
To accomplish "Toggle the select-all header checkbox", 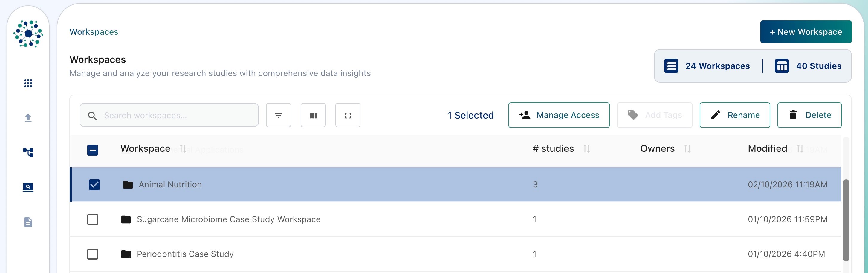I will coord(93,150).
